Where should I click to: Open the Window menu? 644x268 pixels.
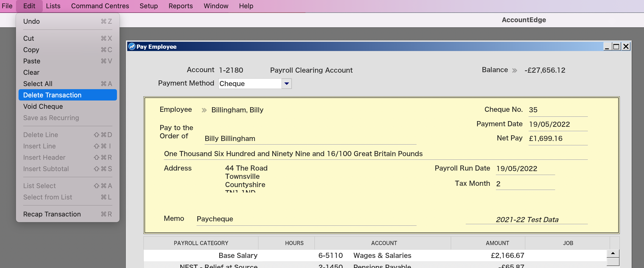click(x=216, y=6)
